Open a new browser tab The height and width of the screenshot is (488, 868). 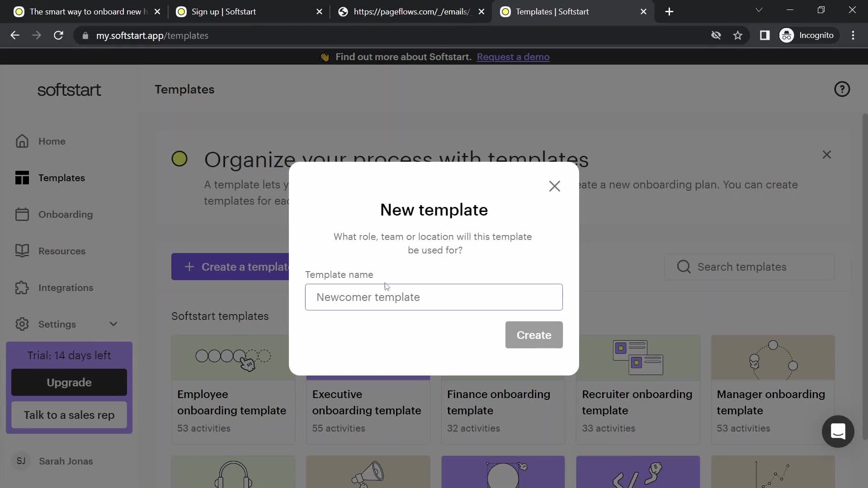[670, 12]
